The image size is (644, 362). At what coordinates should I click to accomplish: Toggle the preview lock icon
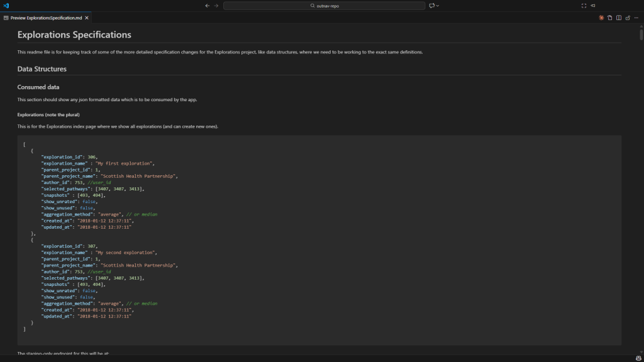[x=628, y=18]
